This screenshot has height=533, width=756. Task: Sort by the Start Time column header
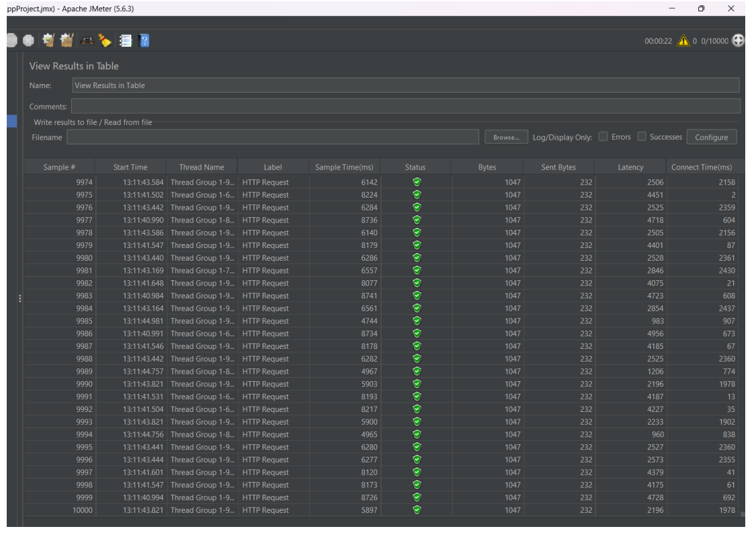coord(130,167)
